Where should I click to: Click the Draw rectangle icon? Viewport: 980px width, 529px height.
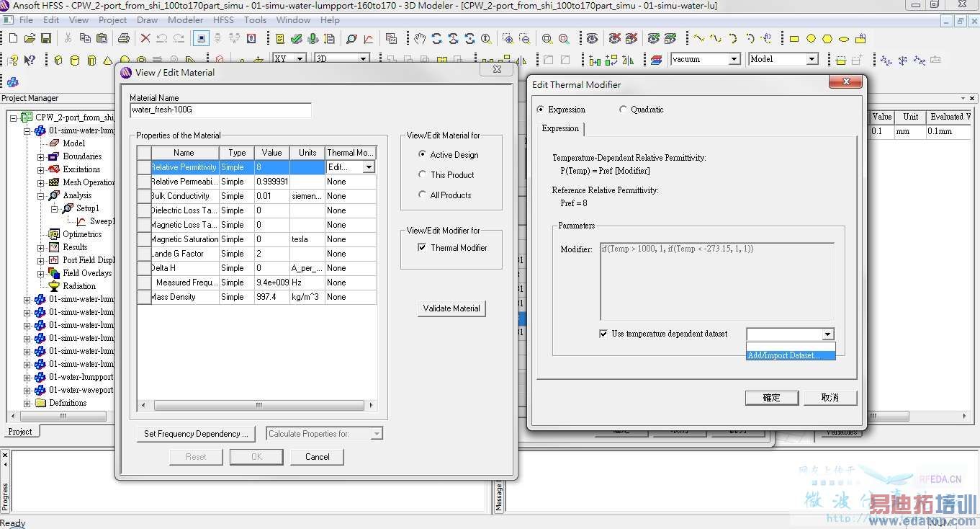[794, 38]
